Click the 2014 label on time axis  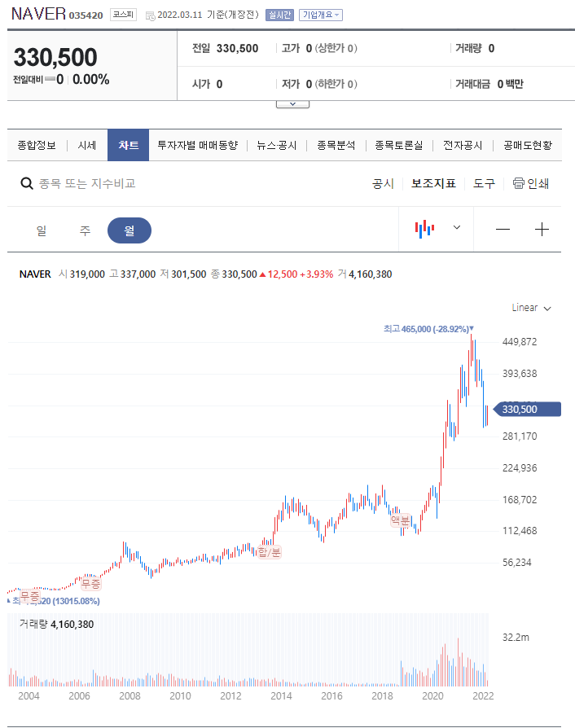coord(281,695)
